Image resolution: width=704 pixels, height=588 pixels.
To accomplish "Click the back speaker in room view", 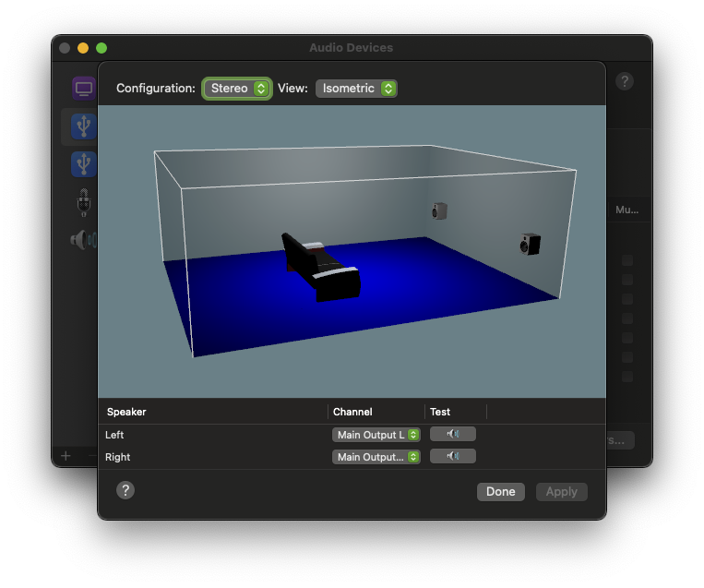I will (x=439, y=211).
